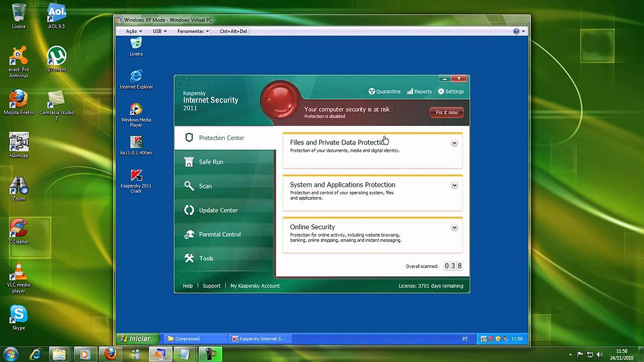The width and height of the screenshot is (644, 362).
Task: Click the XP Lixeira recycle bin icon
Action: click(136, 47)
